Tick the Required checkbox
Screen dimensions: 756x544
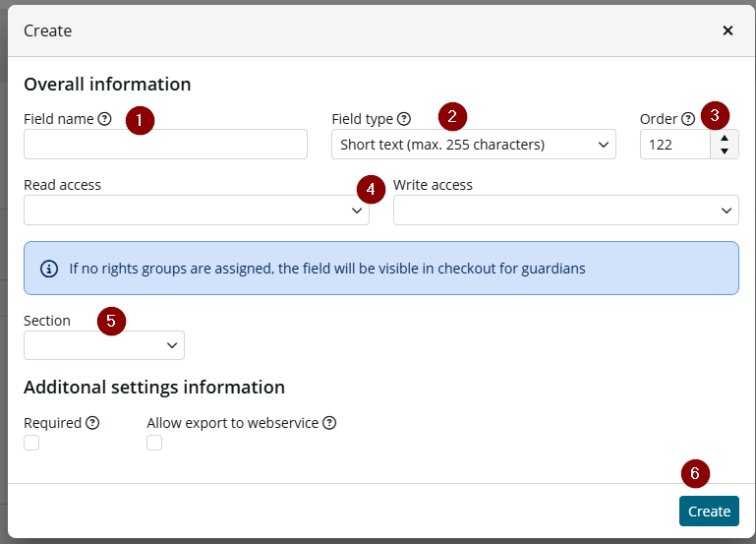pyautogui.click(x=31, y=443)
